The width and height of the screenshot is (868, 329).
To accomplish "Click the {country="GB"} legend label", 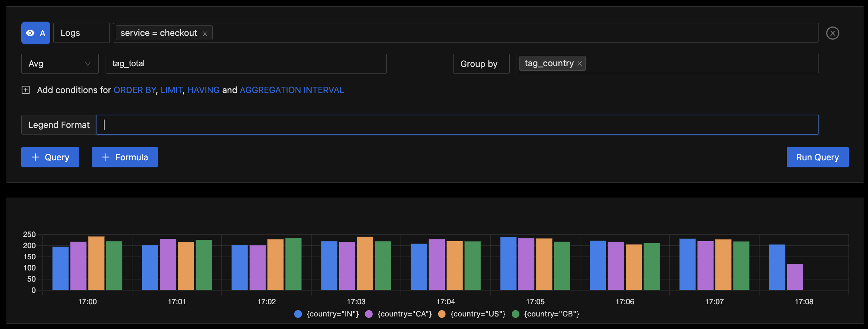I will [552, 314].
